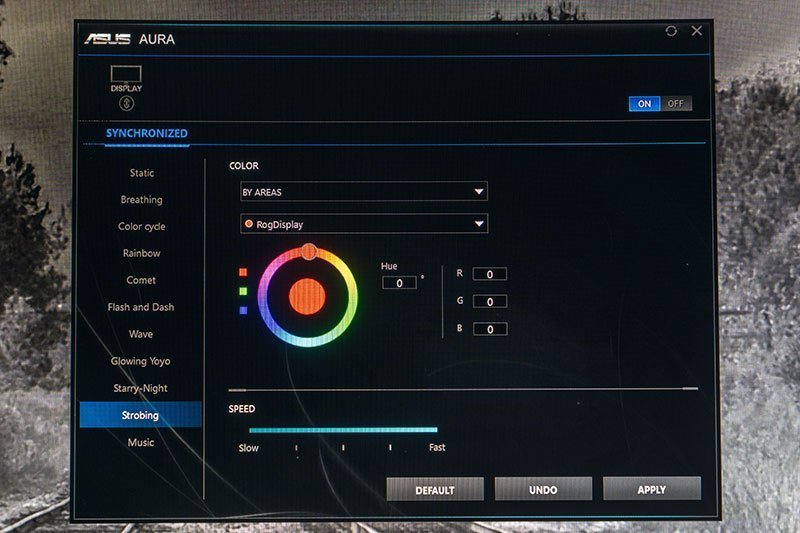Set speed to Fast label
Screen dimensions: 800x533
437,447
